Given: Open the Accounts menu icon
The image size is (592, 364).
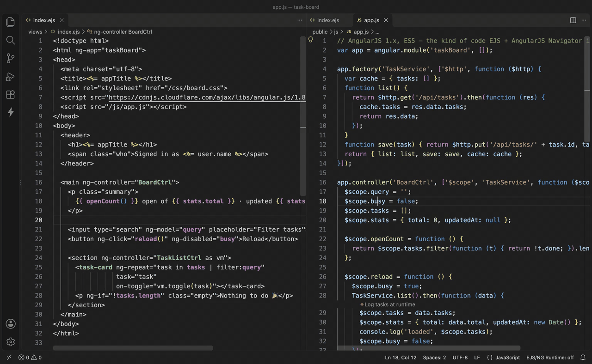Looking at the screenshot, I should (11, 324).
